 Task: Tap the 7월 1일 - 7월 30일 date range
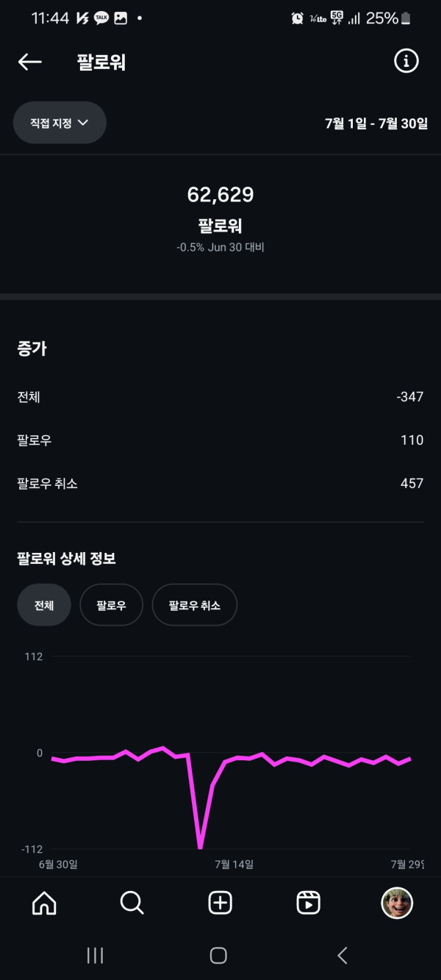click(x=376, y=123)
